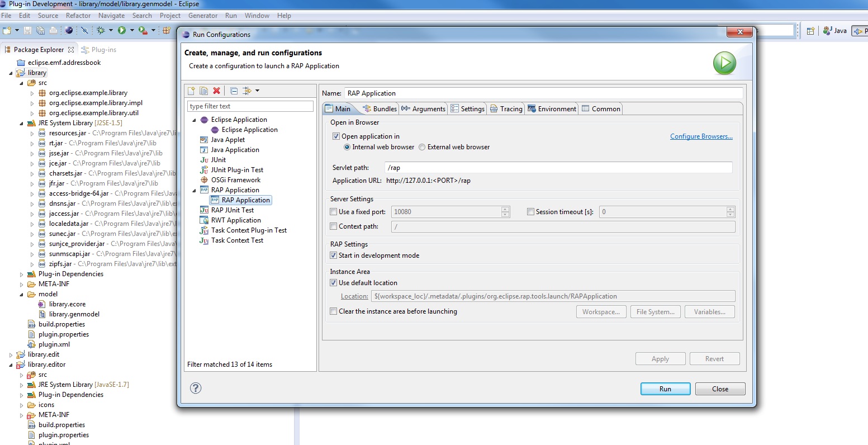Open Run dropdown arrow in main toolbar
This screenshot has height=445, width=868.
click(132, 30)
